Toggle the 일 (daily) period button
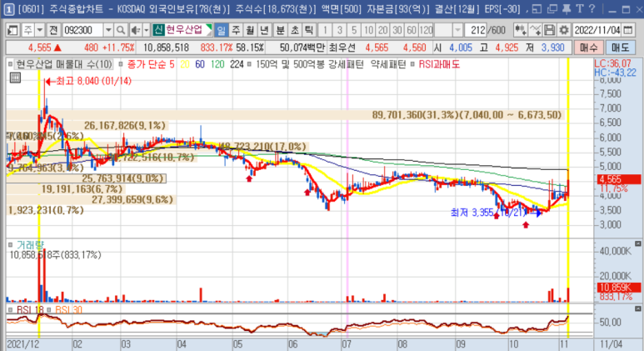This screenshot has height=351, width=644. tap(222, 29)
